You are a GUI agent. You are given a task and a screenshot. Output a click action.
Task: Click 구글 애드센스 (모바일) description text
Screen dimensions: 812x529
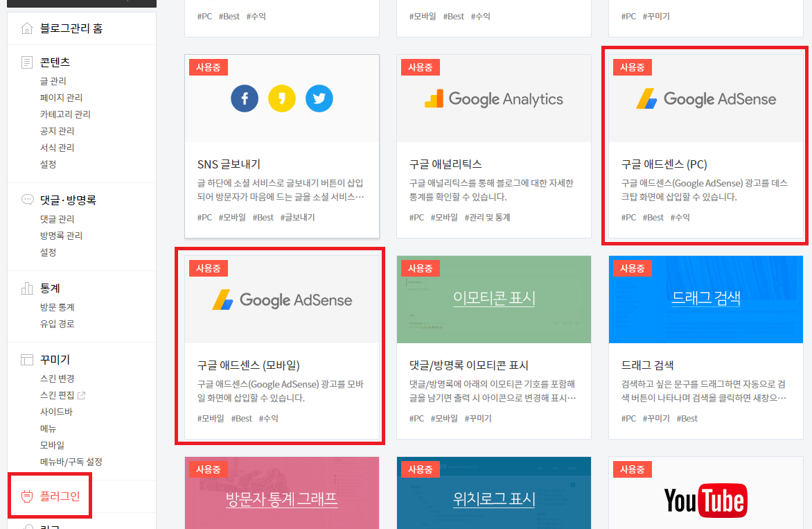pyautogui.click(x=281, y=391)
